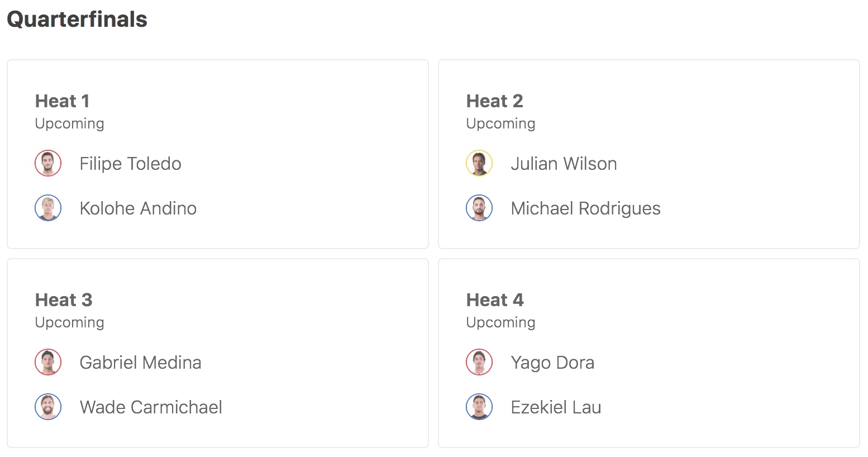The image size is (868, 457).
Task: Select the Michael Rodrigues name
Action: [585, 208]
